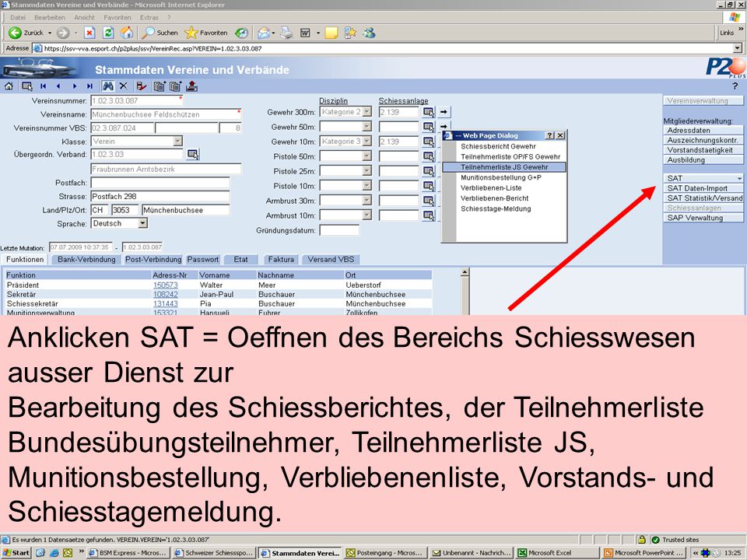This screenshot has height=560, width=747.
Task: Close the Web Page Dialog
Action: click(x=561, y=135)
